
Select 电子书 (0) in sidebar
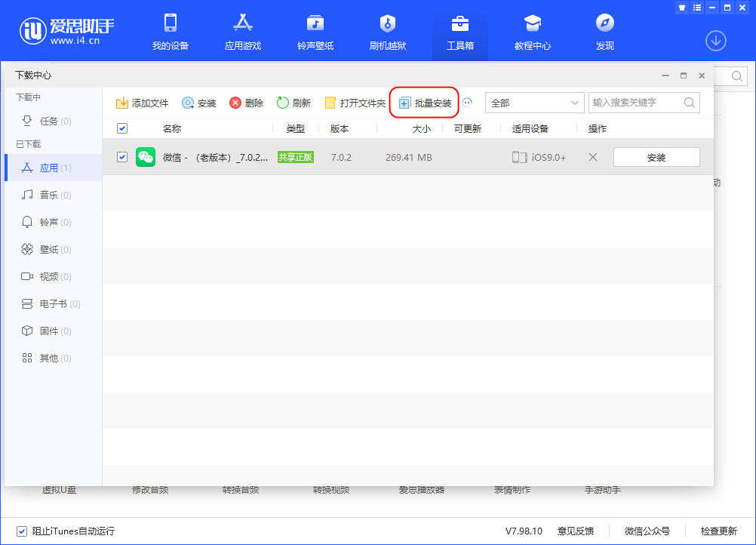click(x=54, y=304)
